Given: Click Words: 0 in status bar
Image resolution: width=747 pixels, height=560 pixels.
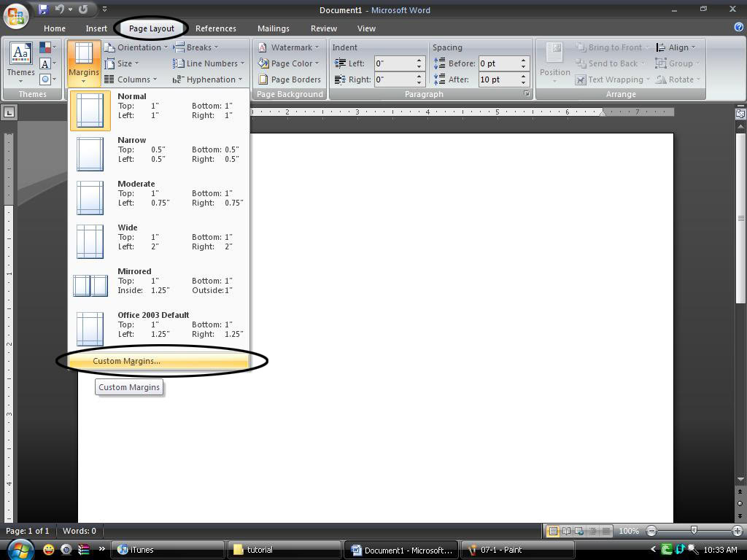Looking at the screenshot, I should coord(80,531).
